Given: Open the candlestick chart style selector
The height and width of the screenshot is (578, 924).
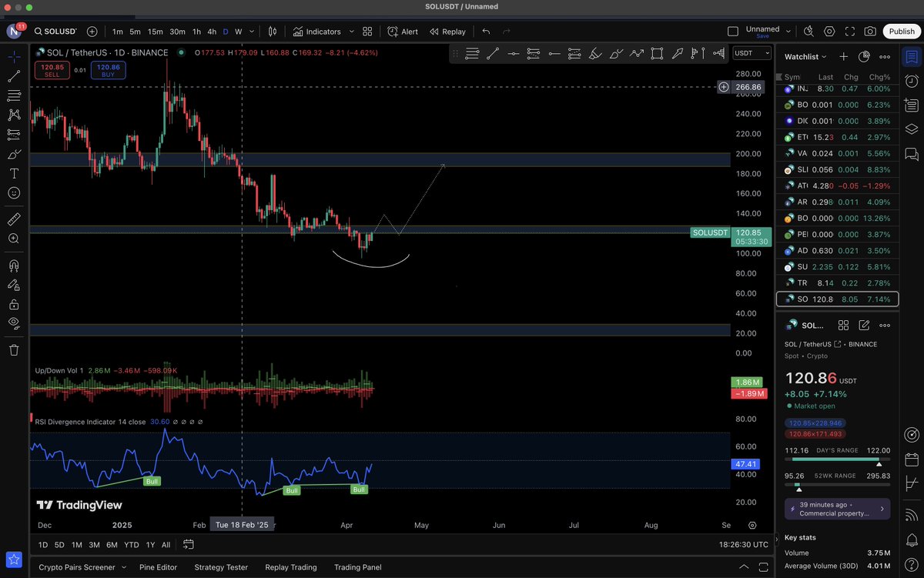Looking at the screenshot, I should click(x=272, y=32).
